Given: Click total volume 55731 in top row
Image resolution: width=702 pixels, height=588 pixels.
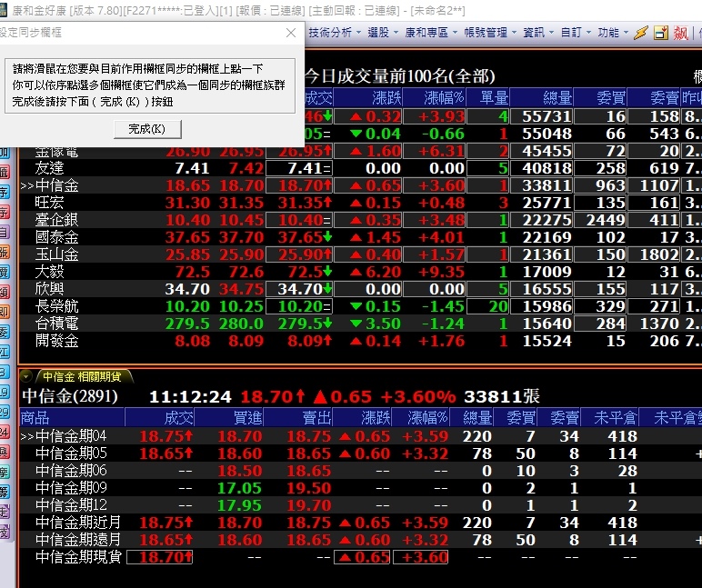Looking at the screenshot, I should click(547, 116).
